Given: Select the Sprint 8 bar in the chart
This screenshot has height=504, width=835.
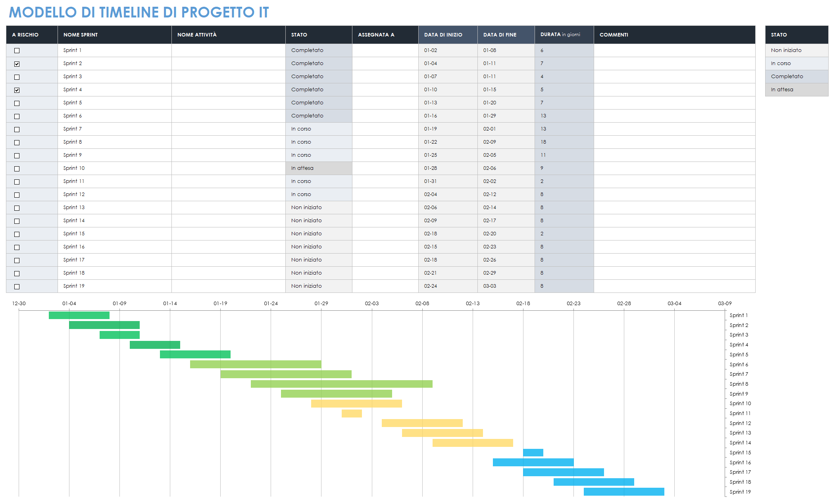Looking at the screenshot, I should coord(342,384).
